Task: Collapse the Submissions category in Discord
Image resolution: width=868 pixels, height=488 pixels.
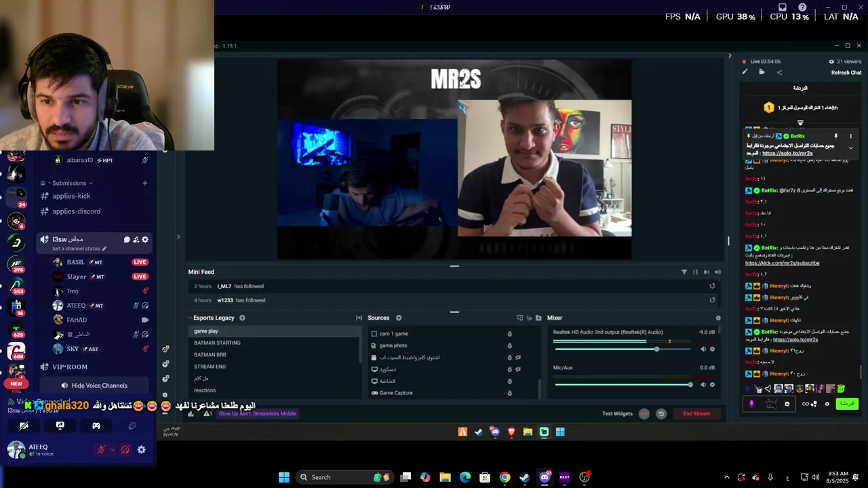Action: point(69,183)
